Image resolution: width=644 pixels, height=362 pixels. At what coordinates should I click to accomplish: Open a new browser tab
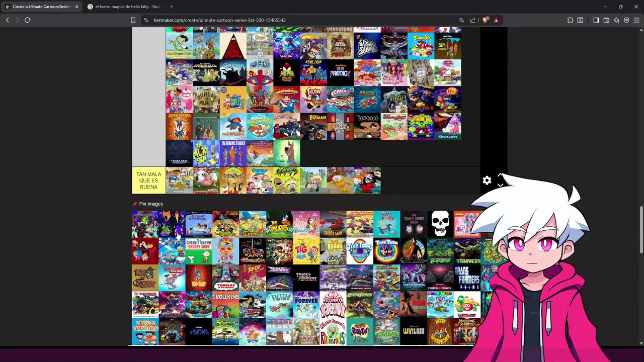coord(172,7)
